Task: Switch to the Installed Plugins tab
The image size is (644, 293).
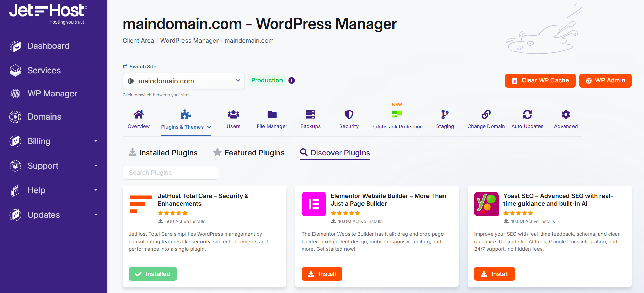Action: (163, 153)
